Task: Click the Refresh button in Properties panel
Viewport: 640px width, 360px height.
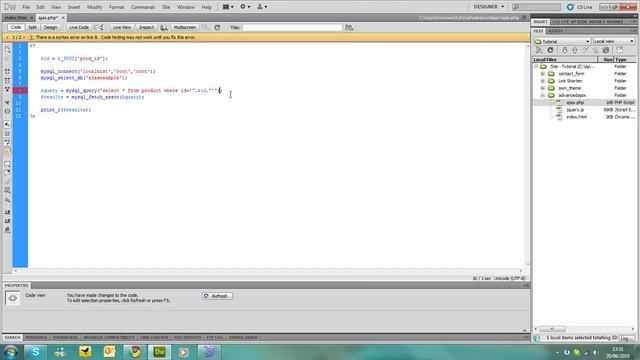Action: [x=217, y=296]
